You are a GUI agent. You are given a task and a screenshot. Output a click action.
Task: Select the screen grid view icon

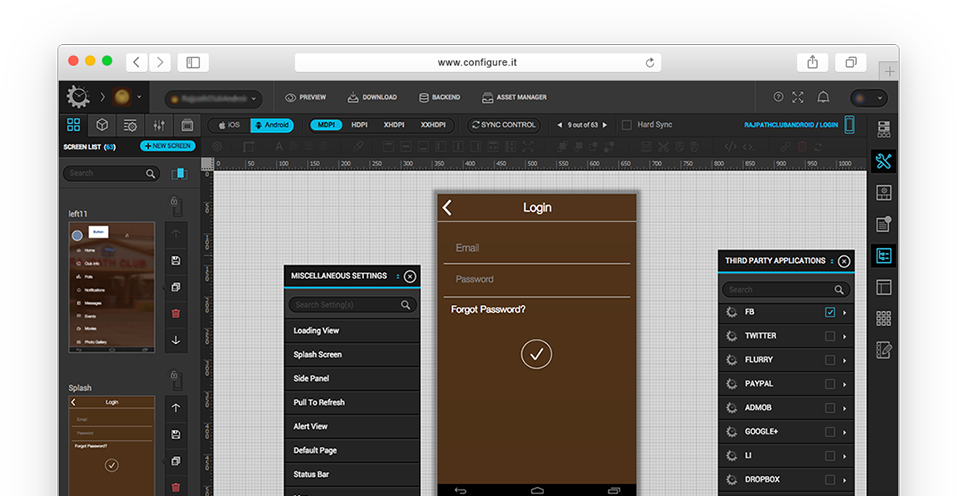pos(73,125)
